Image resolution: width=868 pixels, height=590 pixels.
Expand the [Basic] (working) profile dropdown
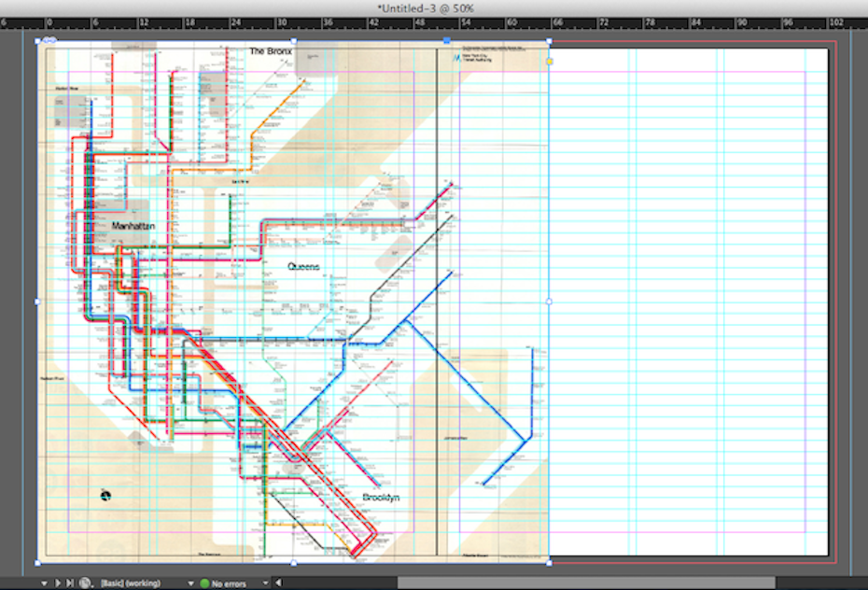(190, 583)
